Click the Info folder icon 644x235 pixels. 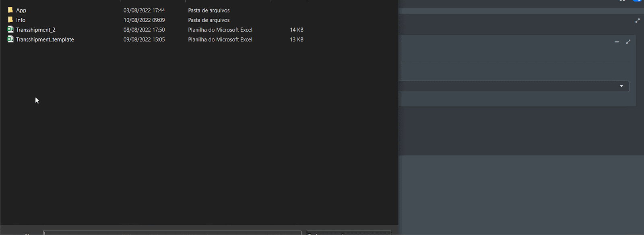pyautogui.click(x=10, y=20)
